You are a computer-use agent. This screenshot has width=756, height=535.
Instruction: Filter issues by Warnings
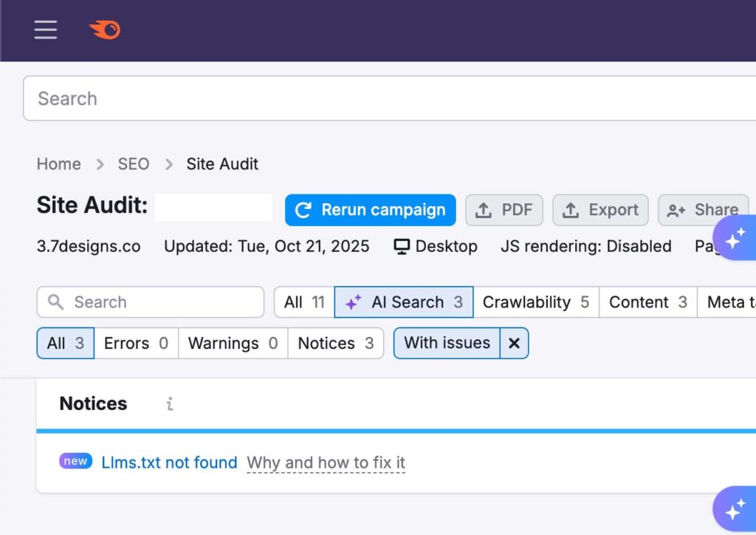233,343
